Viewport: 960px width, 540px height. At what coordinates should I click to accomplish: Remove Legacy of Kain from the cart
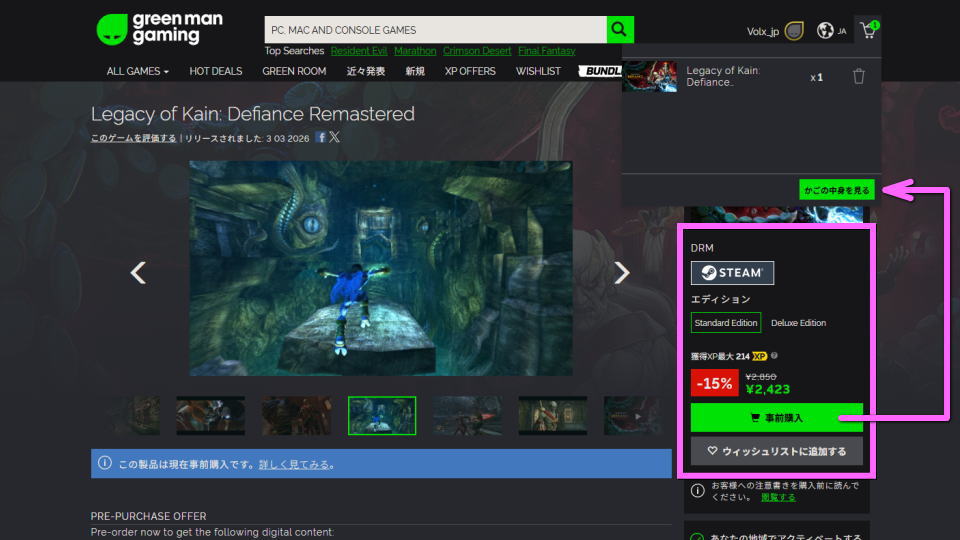[x=858, y=77]
